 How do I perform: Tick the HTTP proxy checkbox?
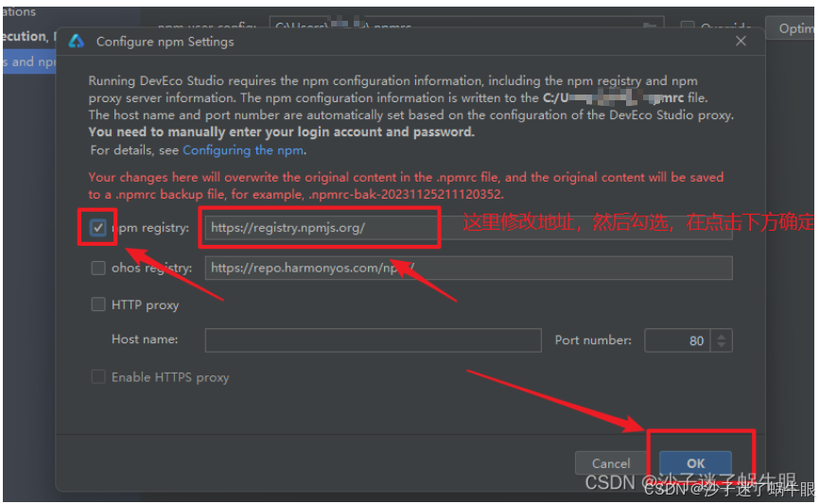(x=97, y=304)
